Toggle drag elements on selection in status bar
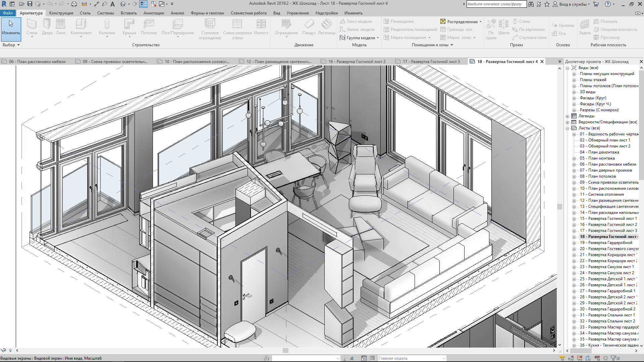 597,358
